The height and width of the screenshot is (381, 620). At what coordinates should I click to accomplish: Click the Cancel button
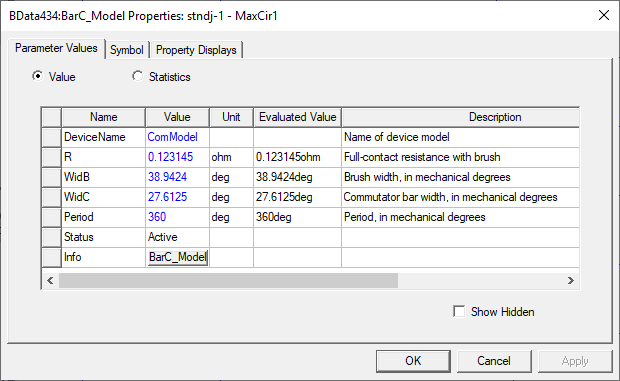click(x=494, y=361)
